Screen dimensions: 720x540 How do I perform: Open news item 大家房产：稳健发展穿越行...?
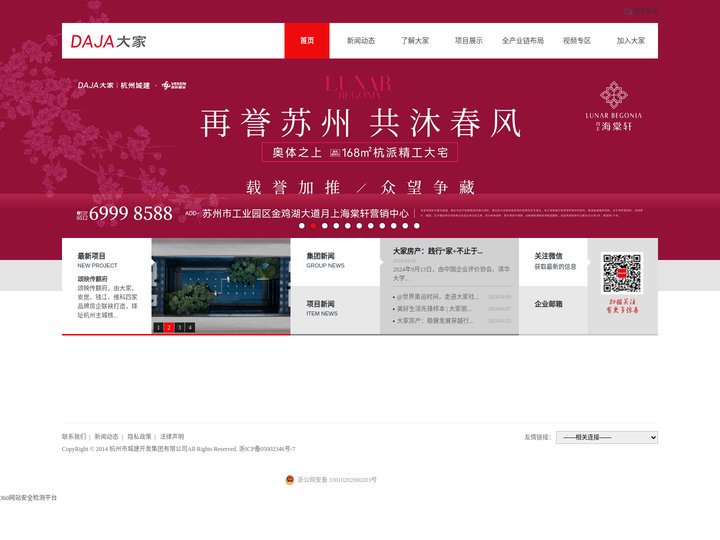[x=435, y=321]
